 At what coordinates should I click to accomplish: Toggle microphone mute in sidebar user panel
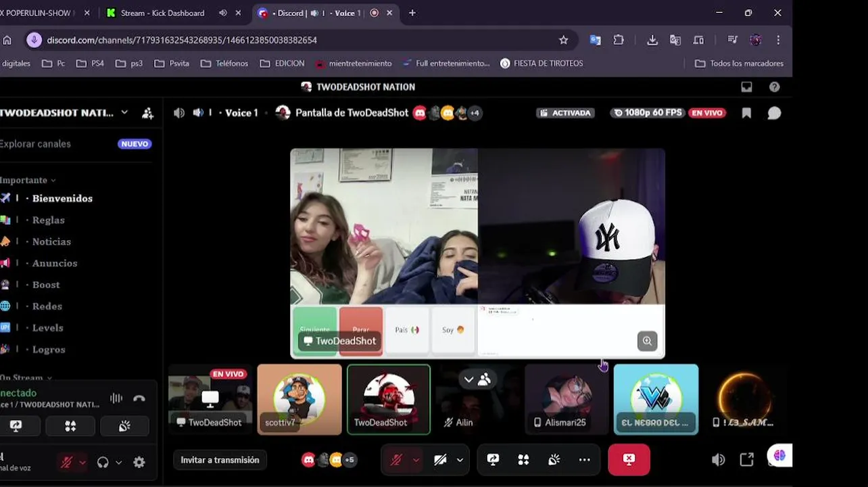pyautogui.click(x=66, y=463)
